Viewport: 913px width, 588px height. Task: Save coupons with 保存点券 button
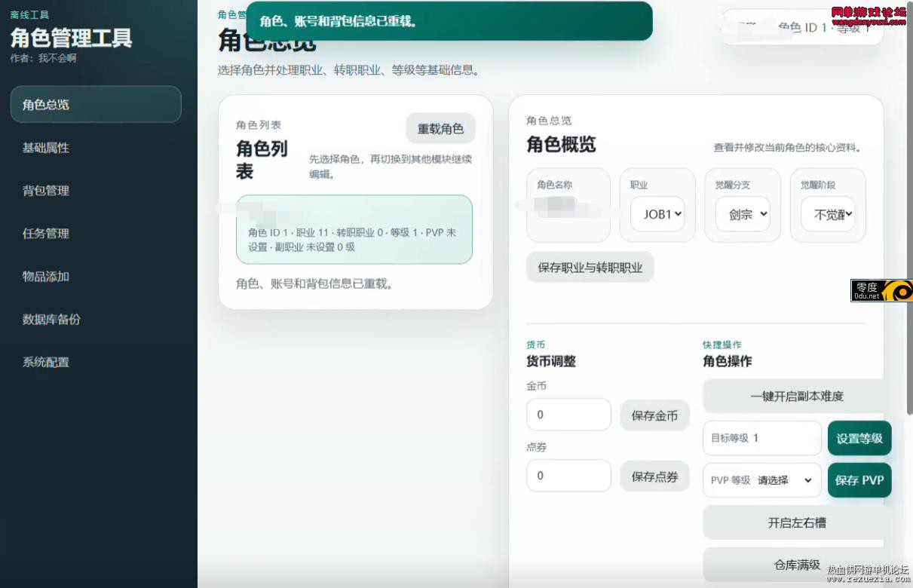pyautogui.click(x=654, y=476)
